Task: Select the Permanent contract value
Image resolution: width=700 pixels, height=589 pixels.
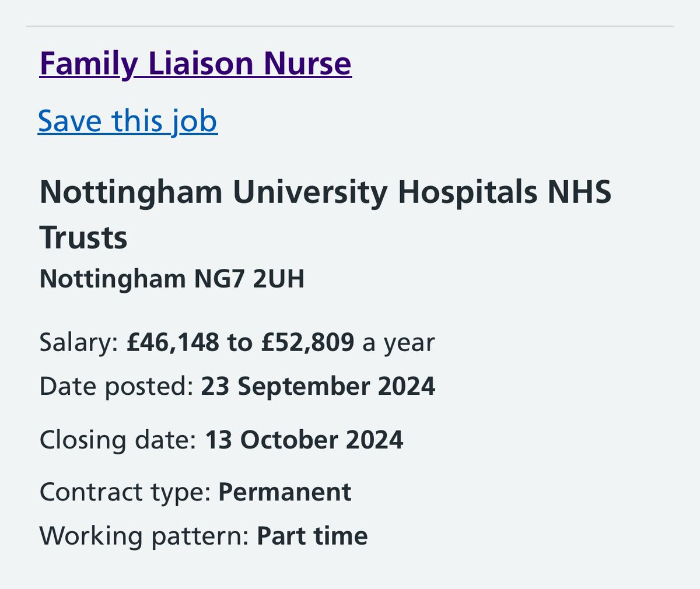Action: pyautogui.click(x=285, y=492)
